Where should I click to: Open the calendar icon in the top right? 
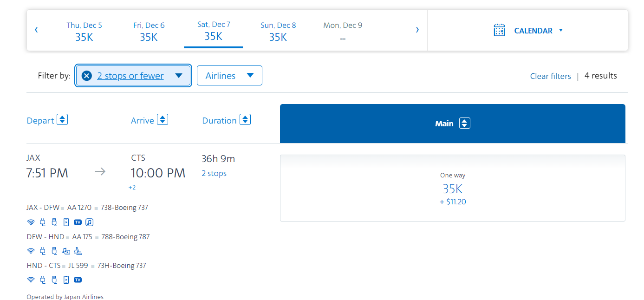pos(499,30)
